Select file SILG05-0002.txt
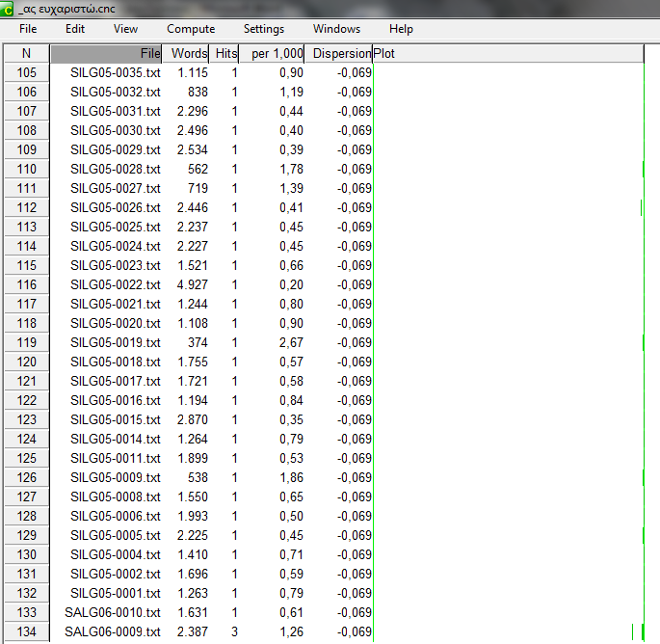 pos(116,575)
